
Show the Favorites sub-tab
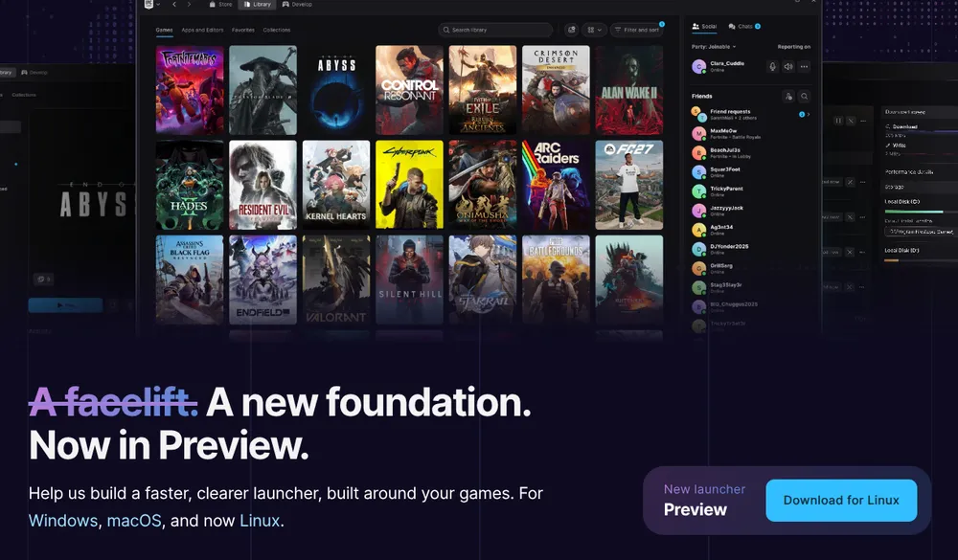coord(243,30)
